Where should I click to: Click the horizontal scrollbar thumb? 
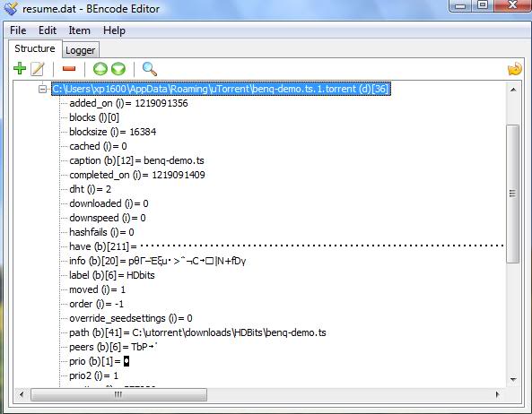tap(118, 394)
